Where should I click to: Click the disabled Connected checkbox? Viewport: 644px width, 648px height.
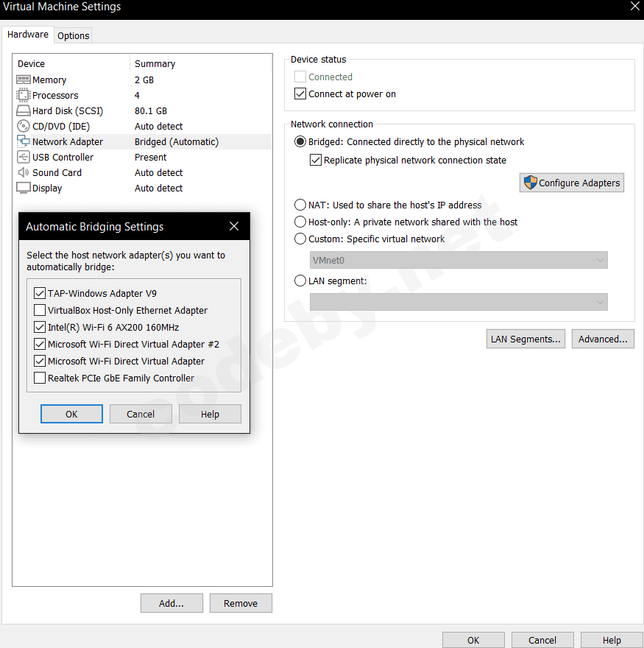click(300, 77)
